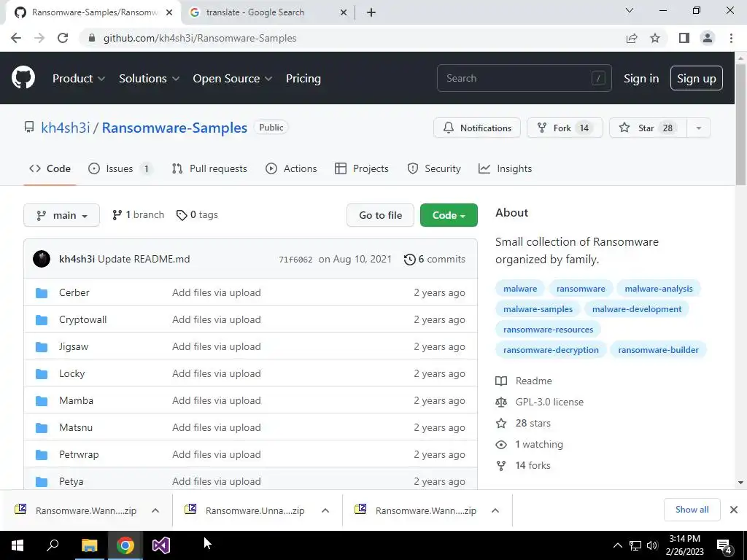Screen dimensions: 747x560
Task: Click the browser address bar URL
Action: point(200,38)
